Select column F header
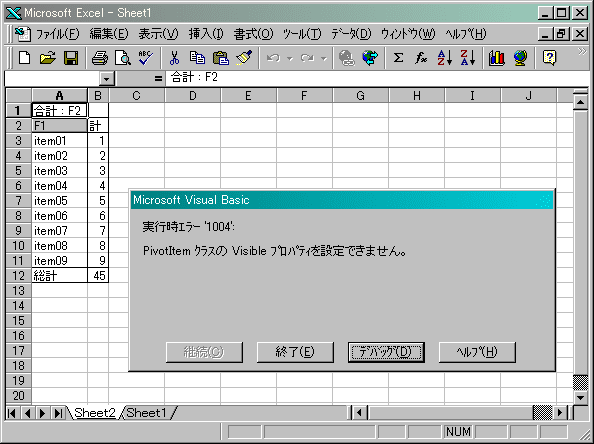594x444 pixels. [304, 96]
